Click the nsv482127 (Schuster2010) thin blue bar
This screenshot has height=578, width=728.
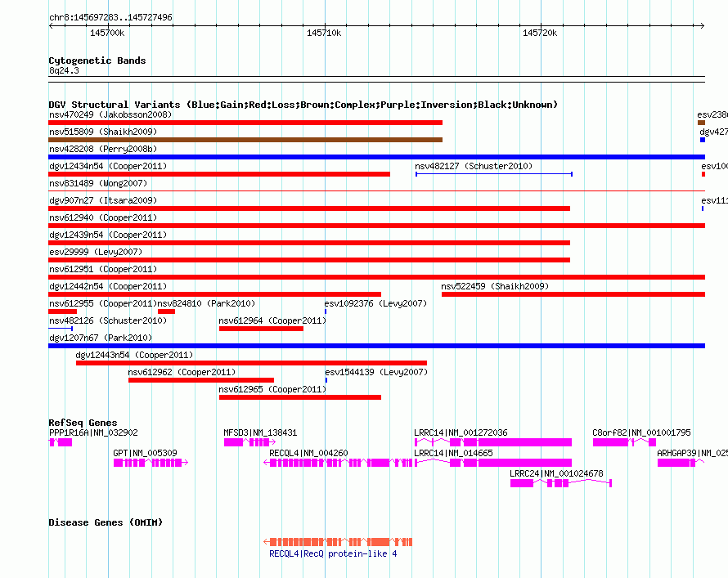(494, 174)
